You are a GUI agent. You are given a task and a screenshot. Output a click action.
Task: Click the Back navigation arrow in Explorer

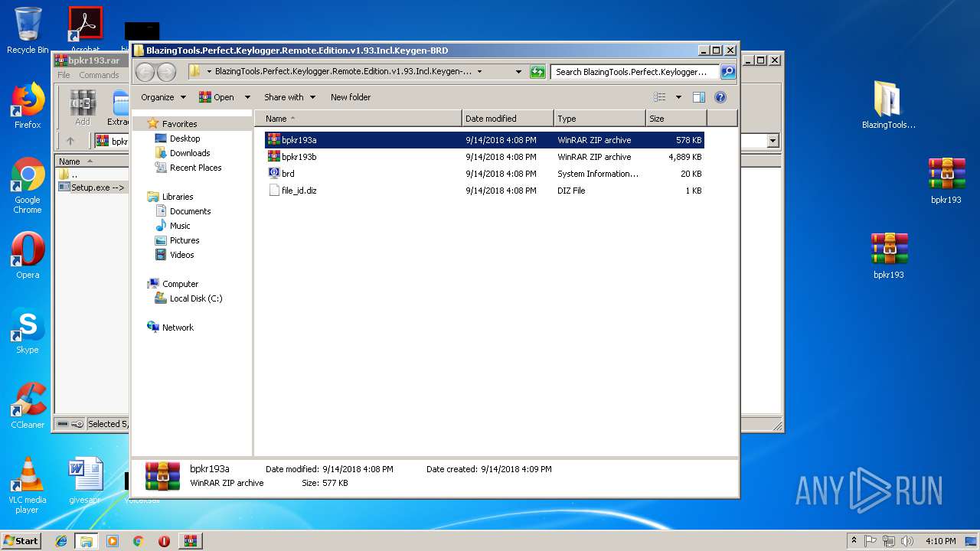[x=145, y=72]
